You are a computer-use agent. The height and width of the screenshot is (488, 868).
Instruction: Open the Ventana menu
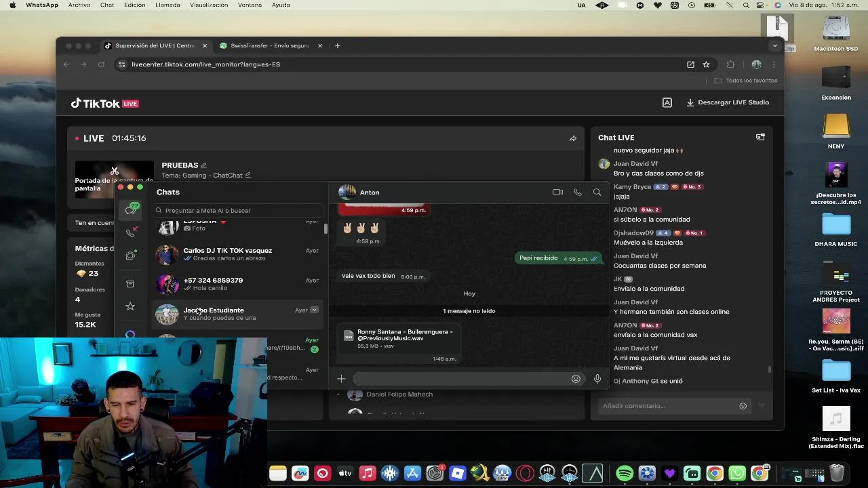pos(250,5)
